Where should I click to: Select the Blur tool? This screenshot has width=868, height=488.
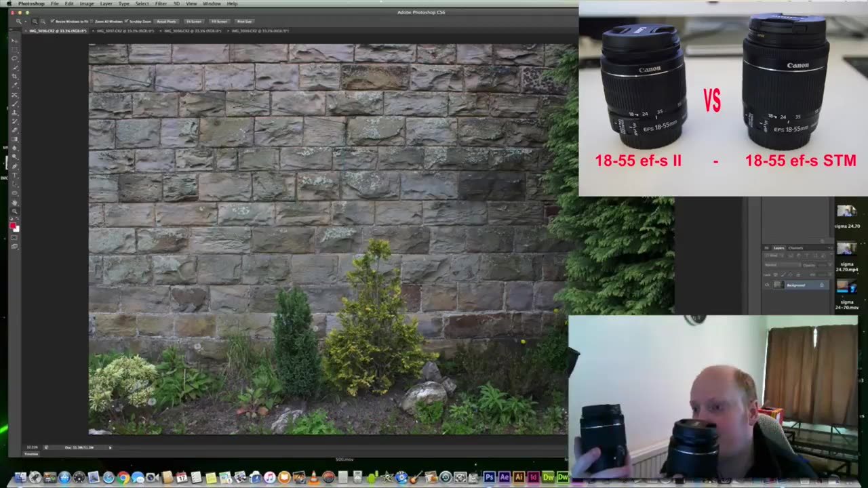[14, 148]
